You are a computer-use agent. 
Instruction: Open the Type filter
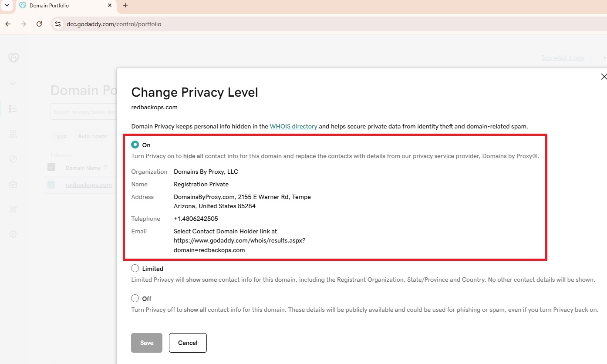click(61, 136)
